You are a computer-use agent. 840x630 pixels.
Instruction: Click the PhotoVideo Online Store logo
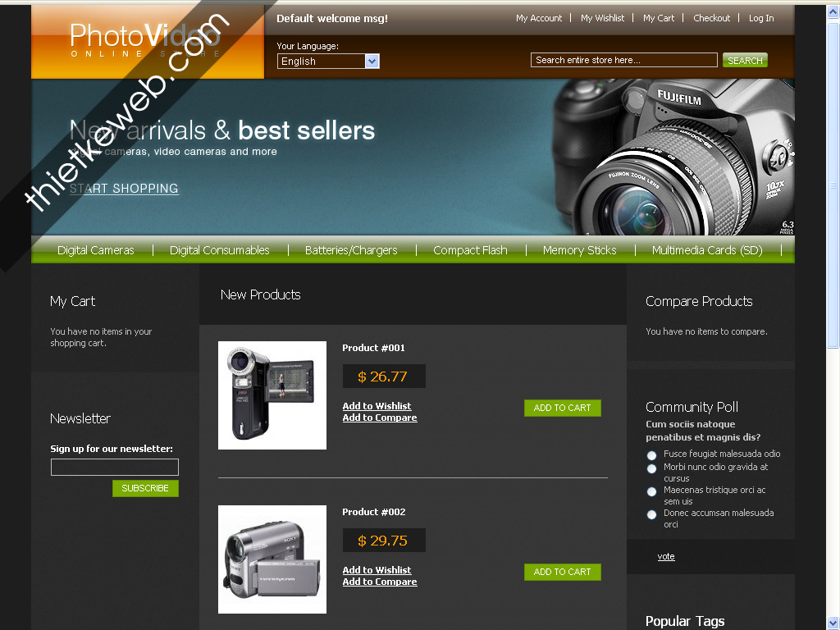tap(145, 40)
